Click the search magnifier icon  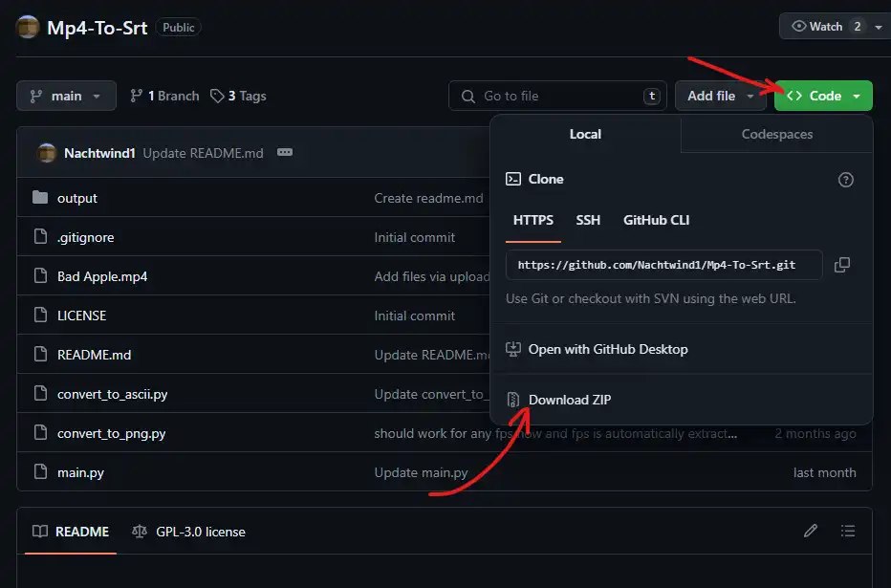[468, 96]
